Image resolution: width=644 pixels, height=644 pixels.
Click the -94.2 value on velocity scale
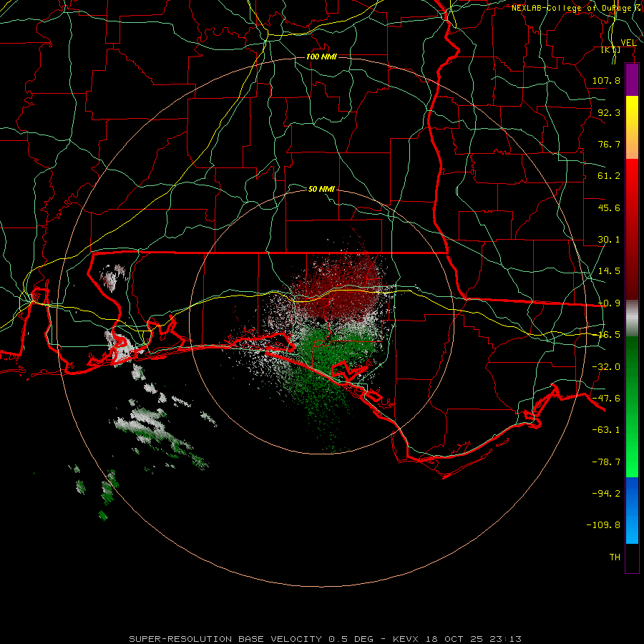(606, 494)
